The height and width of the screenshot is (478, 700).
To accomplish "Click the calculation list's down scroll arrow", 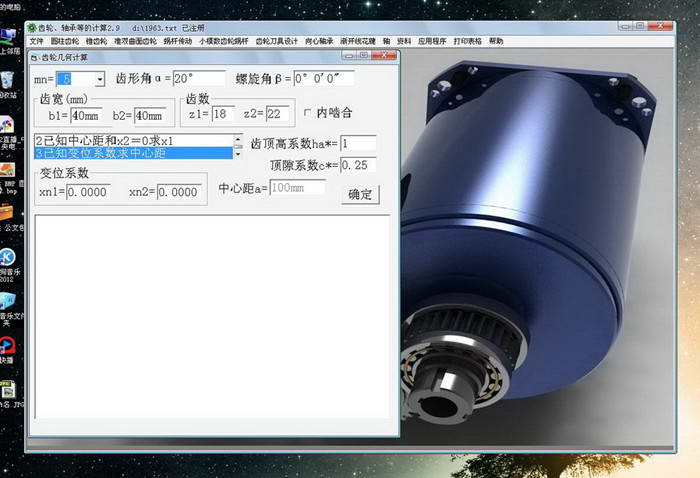I will click(238, 154).
